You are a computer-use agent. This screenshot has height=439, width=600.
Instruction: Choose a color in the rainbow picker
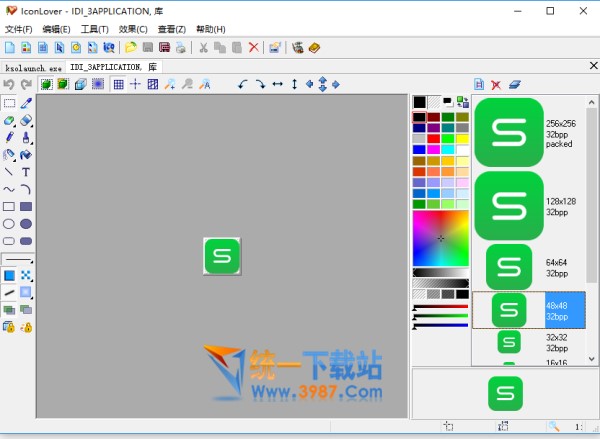click(441, 238)
